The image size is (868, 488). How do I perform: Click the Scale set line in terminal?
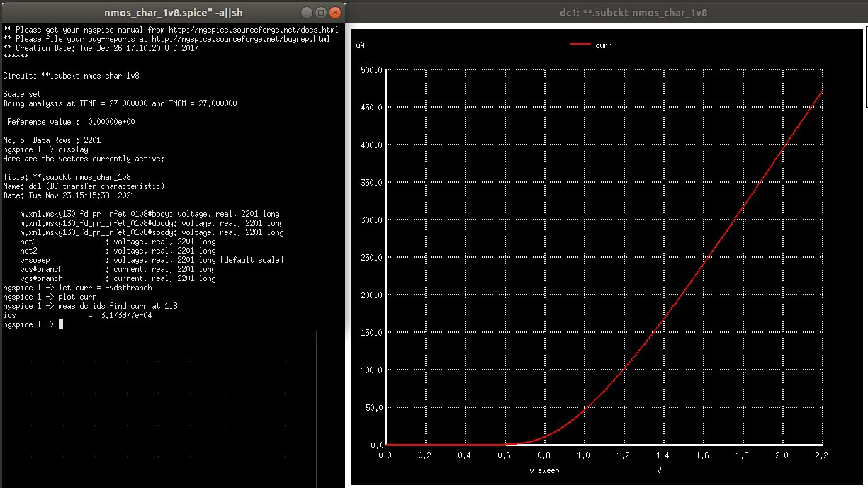click(22, 93)
